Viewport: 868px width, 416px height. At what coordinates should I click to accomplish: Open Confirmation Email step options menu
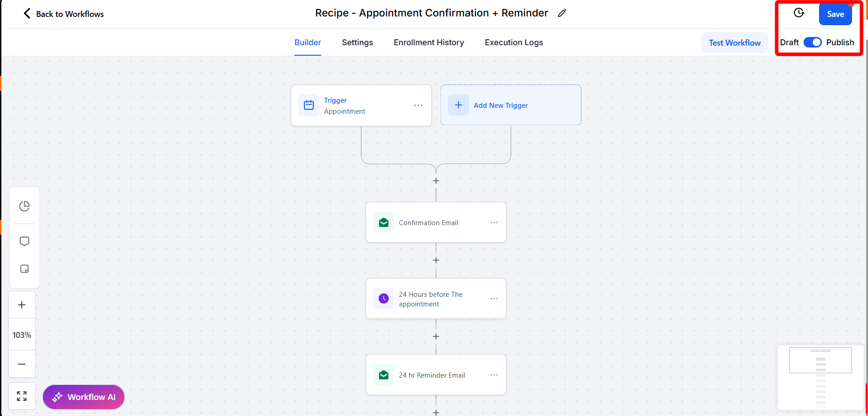tap(494, 222)
